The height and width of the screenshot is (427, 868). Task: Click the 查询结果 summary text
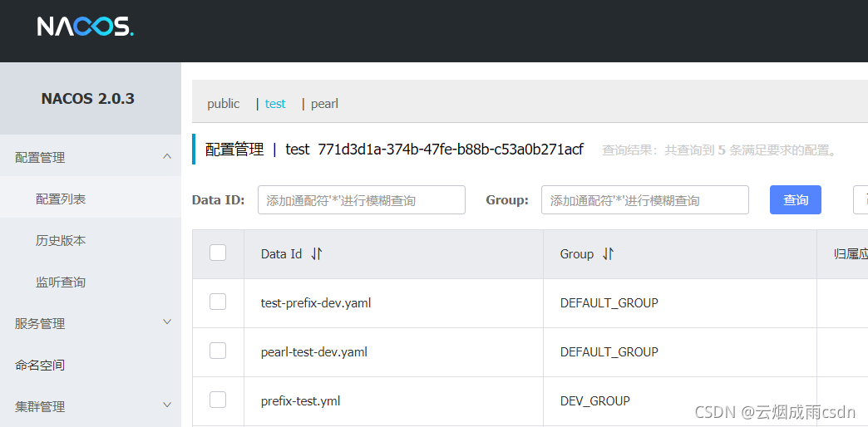pyautogui.click(x=719, y=150)
